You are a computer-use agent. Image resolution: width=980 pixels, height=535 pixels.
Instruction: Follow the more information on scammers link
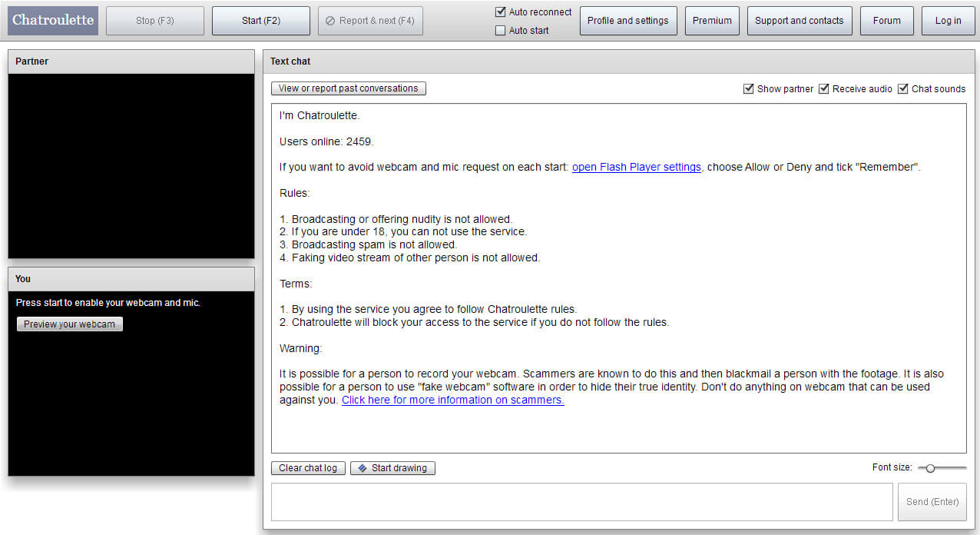tap(452, 400)
